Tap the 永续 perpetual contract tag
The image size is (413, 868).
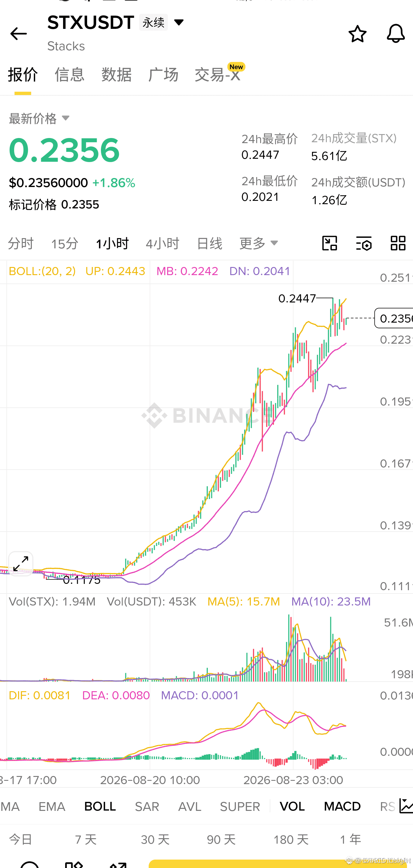click(153, 23)
